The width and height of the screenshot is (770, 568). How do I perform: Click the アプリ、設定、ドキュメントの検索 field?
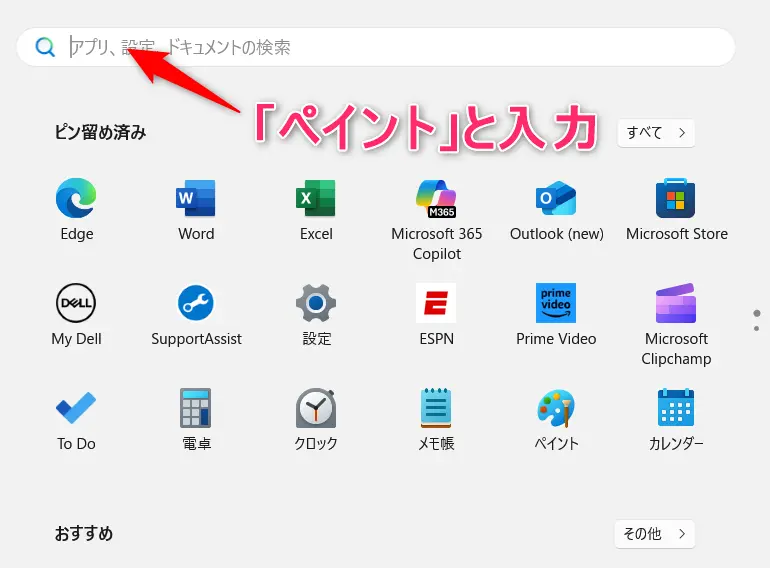[376, 47]
